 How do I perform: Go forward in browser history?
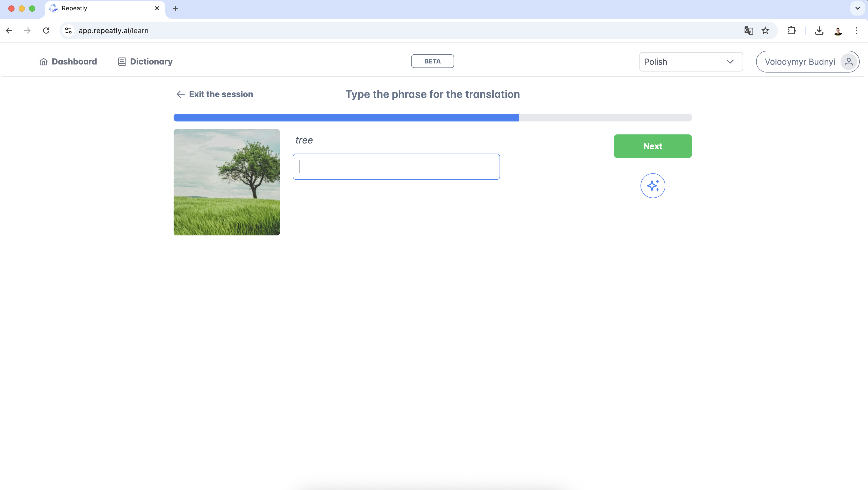pyautogui.click(x=28, y=31)
